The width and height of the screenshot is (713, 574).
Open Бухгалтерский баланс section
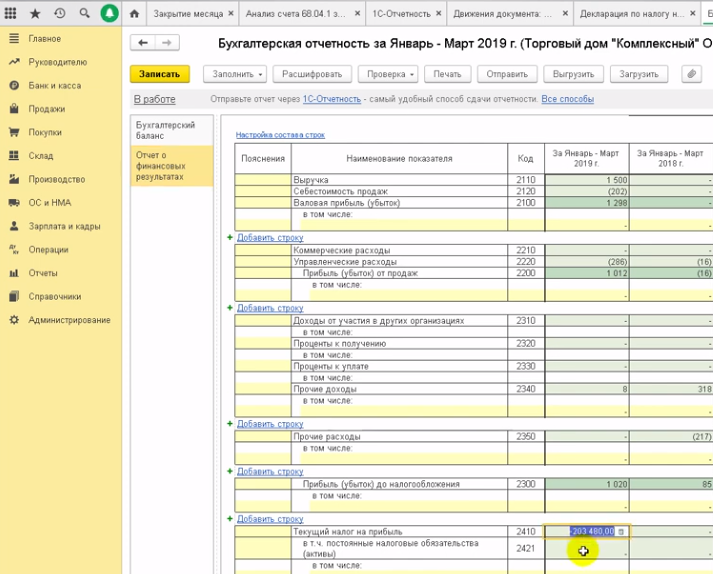pos(166,130)
